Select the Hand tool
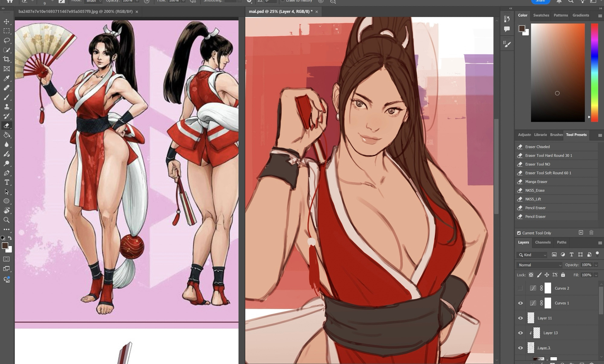604x364 pixels. pyautogui.click(x=6, y=211)
